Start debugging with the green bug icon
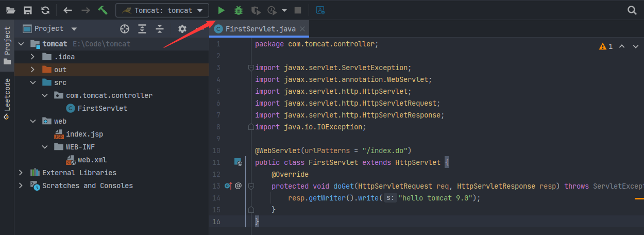The width and height of the screenshot is (644, 235). (238, 10)
